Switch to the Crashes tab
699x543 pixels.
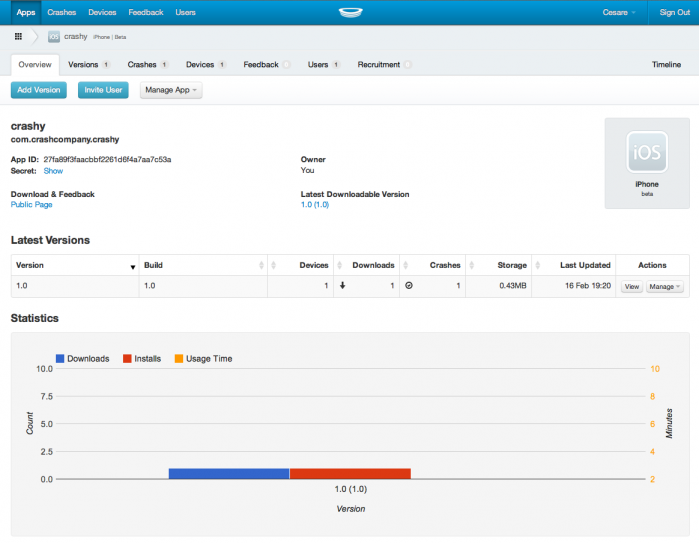pos(143,65)
